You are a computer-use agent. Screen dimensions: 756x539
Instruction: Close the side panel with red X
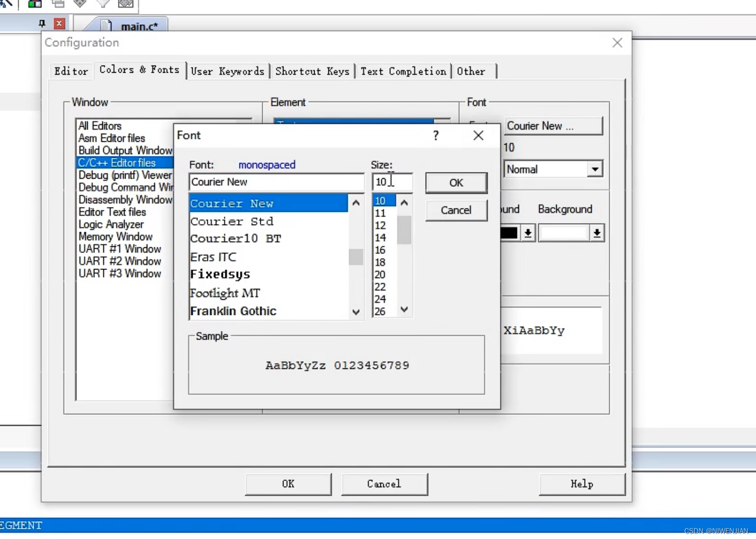tap(60, 23)
